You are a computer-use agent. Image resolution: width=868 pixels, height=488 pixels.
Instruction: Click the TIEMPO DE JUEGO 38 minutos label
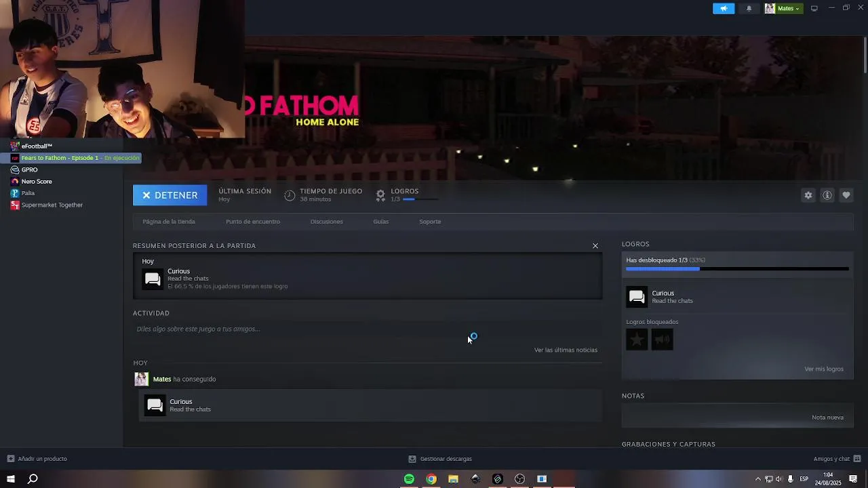click(331, 195)
